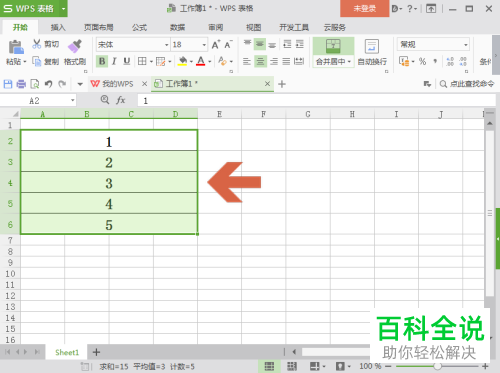Open the Paste (粘贴) dropdown arrow
Screen dimensions: 500x373
click(25, 62)
